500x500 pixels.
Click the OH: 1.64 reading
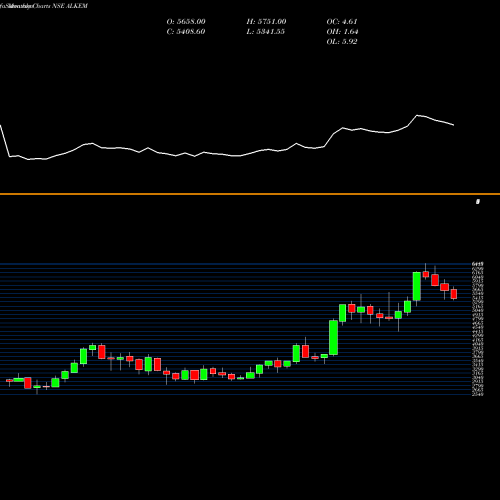click(342, 32)
